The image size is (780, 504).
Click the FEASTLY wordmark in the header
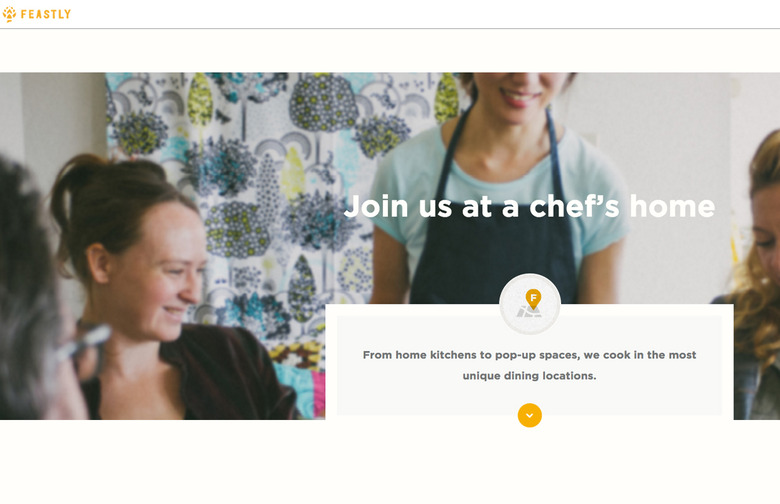(45, 14)
